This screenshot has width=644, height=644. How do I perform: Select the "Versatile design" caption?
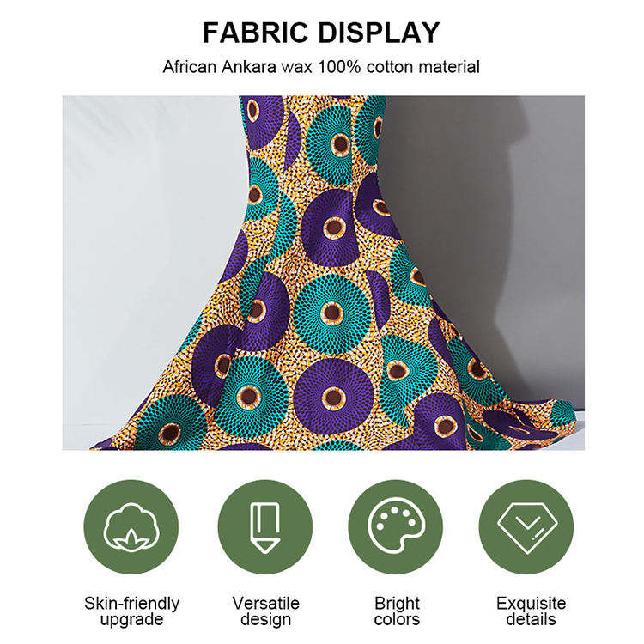coord(265,611)
